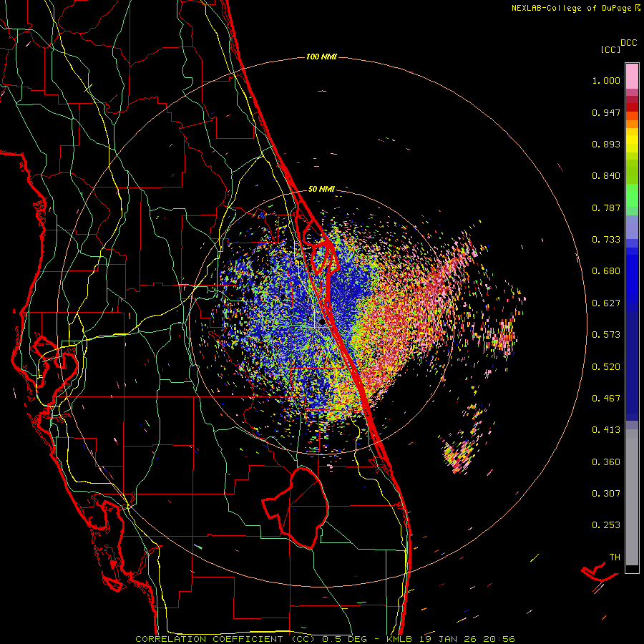The image size is (644, 644).
Task: Click the TH threshold label
Action: (615, 557)
